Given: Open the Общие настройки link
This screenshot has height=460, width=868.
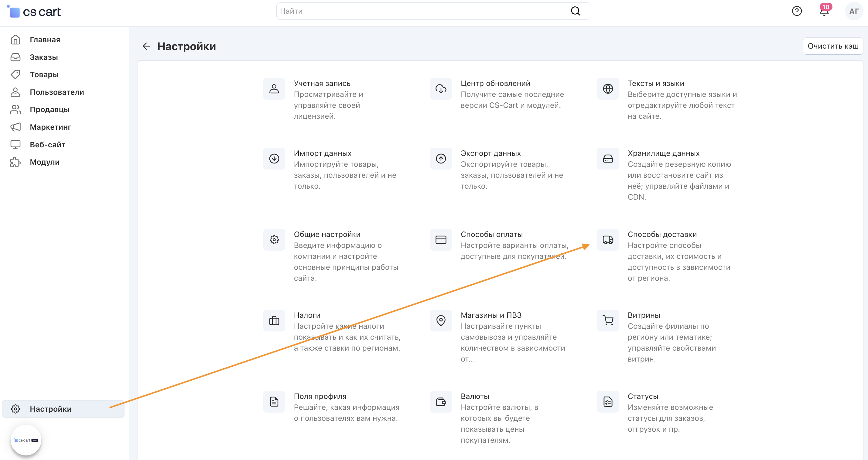Looking at the screenshot, I should coord(327,234).
